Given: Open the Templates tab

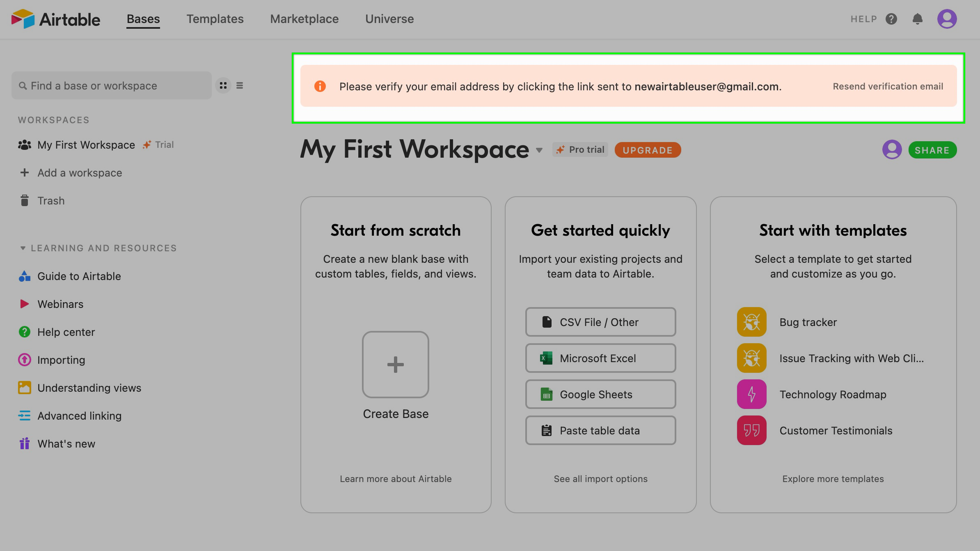Looking at the screenshot, I should pyautogui.click(x=215, y=19).
